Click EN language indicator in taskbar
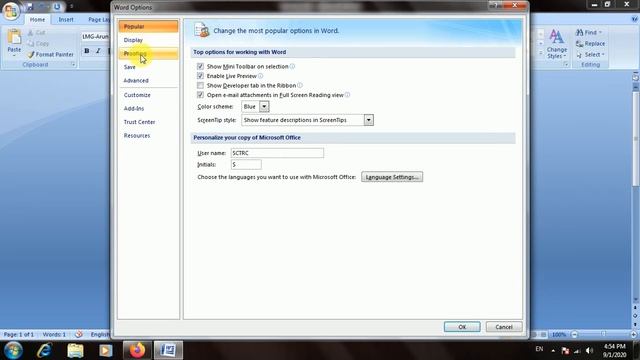This screenshot has width=640, height=360. coord(539,349)
